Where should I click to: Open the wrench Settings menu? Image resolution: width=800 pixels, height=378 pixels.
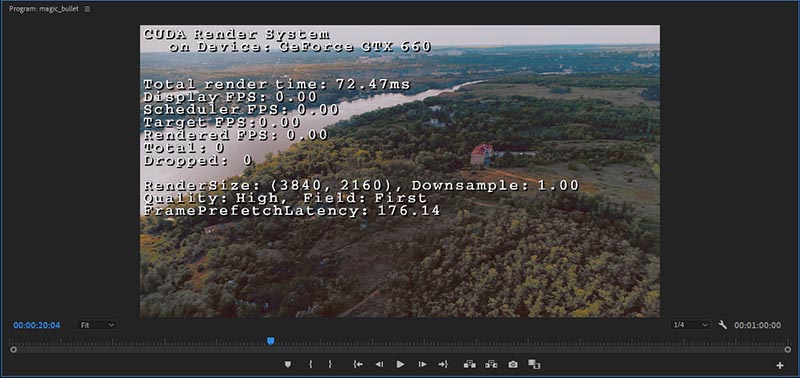tap(722, 325)
